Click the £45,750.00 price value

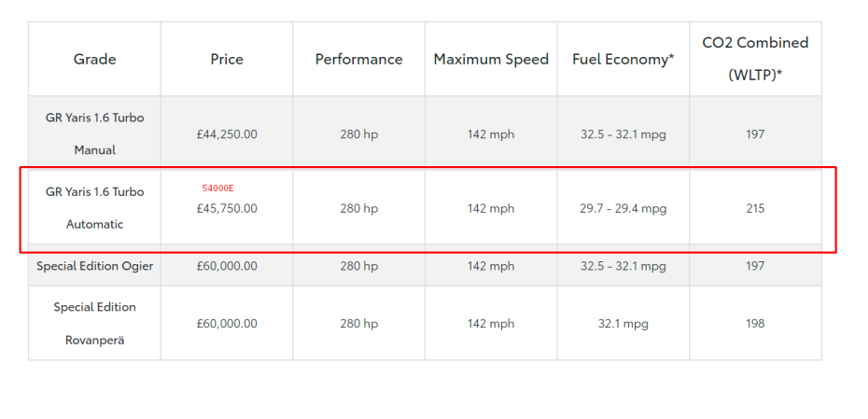[x=227, y=209]
